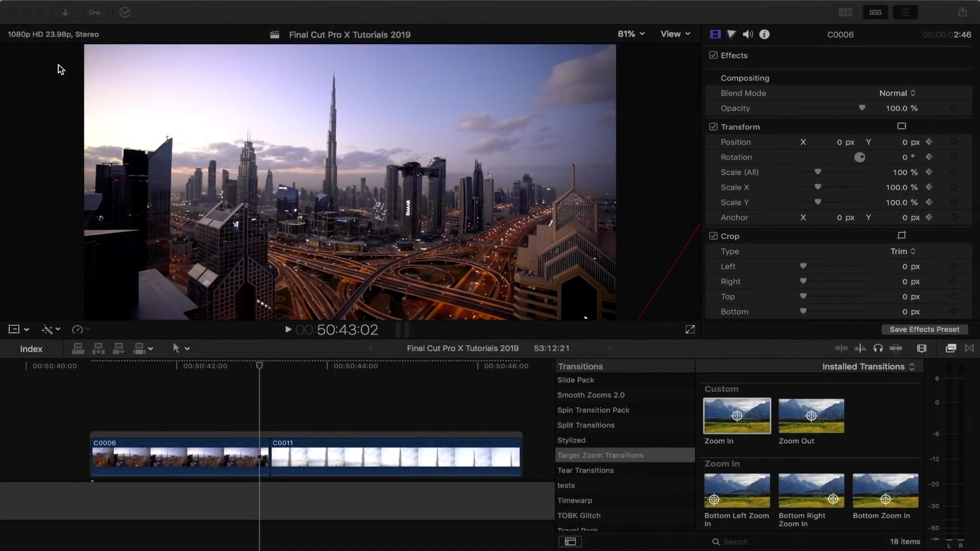Select Spin Transition Pack category

[x=593, y=410]
